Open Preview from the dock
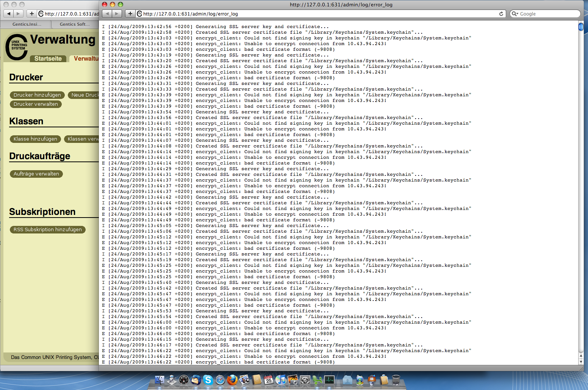 pyautogui.click(x=244, y=380)
